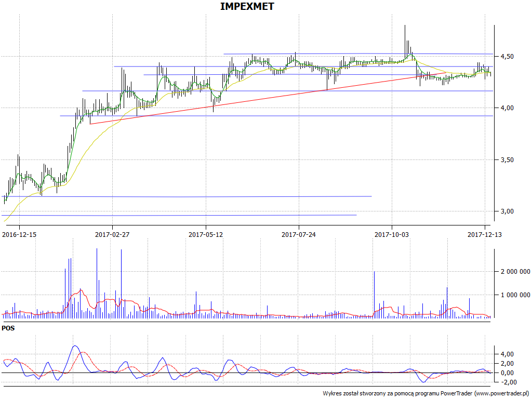The height and width of the screenshot is (399, 532).
Task: Select the 2017-05-12 date label
Action: click(206, 234)
